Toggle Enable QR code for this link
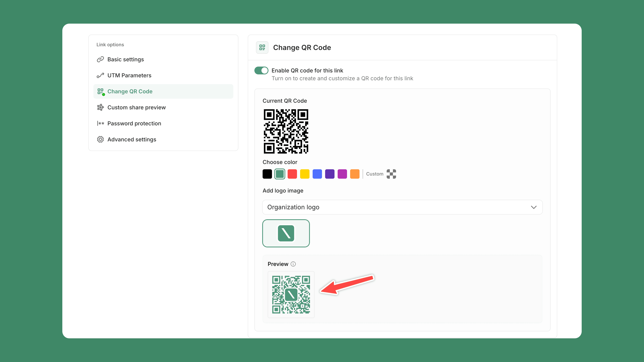Viewport: 644px width, 362px height. click(x=261, y=70)
